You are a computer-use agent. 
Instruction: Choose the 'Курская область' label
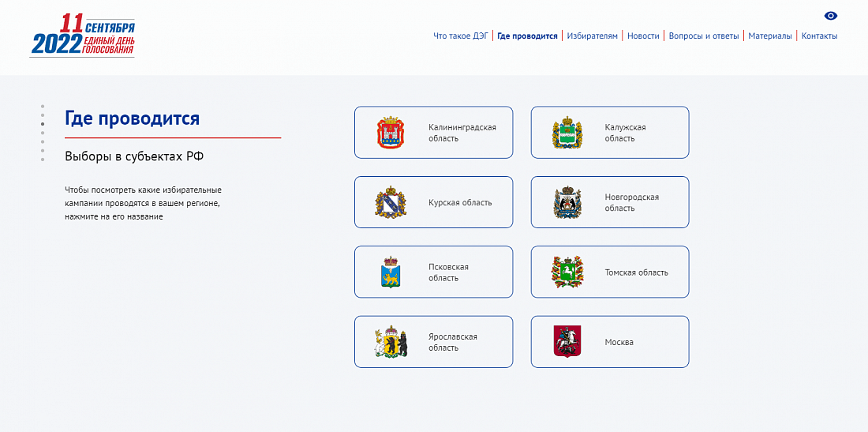tap(460, 202)
